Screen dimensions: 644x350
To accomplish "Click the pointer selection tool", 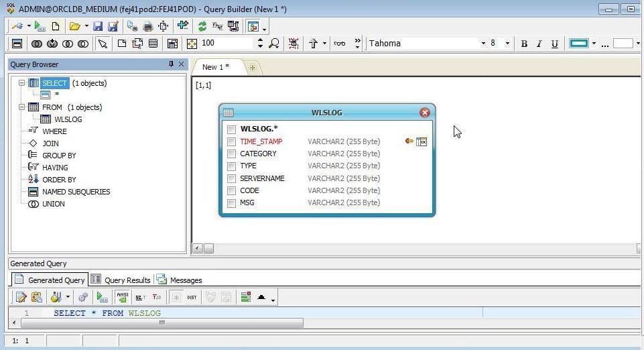I will (103, 44).
